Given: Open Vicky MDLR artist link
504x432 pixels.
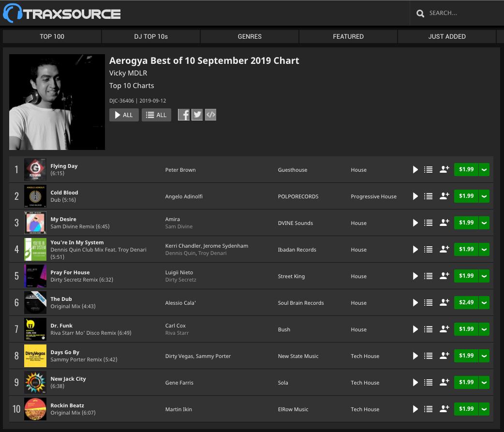Looking at the screenshot, I should pos(128,73).
